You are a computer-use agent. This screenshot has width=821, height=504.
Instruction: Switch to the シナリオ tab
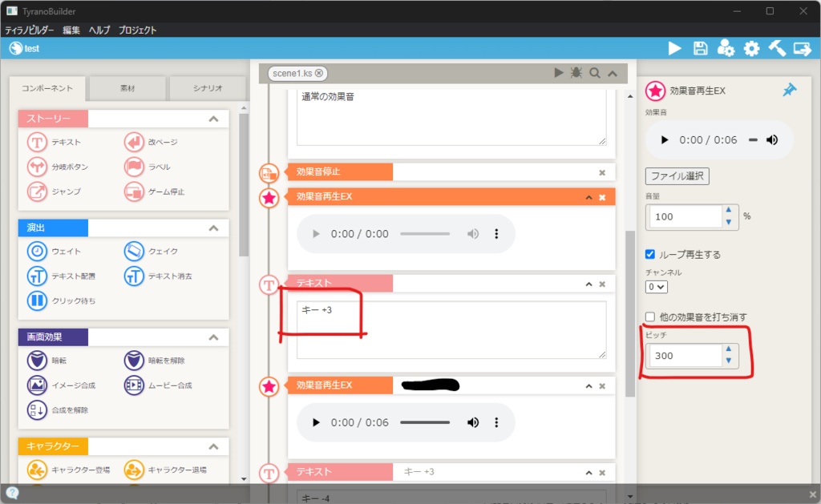(208, 88)
